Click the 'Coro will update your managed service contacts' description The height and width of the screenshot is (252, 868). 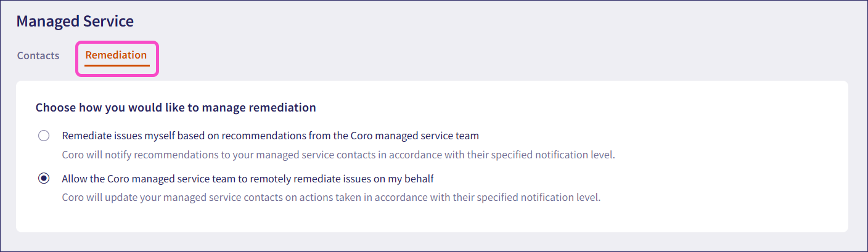click(x=331, y=198)
